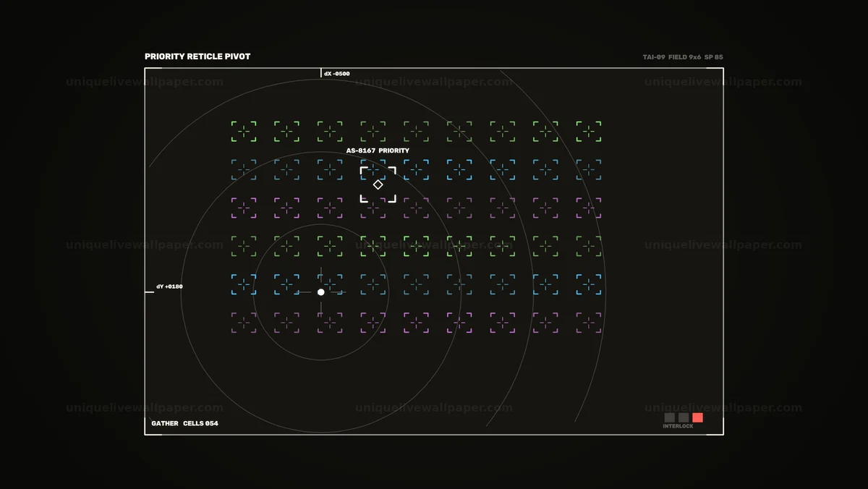The image size is (868, 489).
Task: Select the purple reticle at the grid's bottom-left corner
Action: 244,323
